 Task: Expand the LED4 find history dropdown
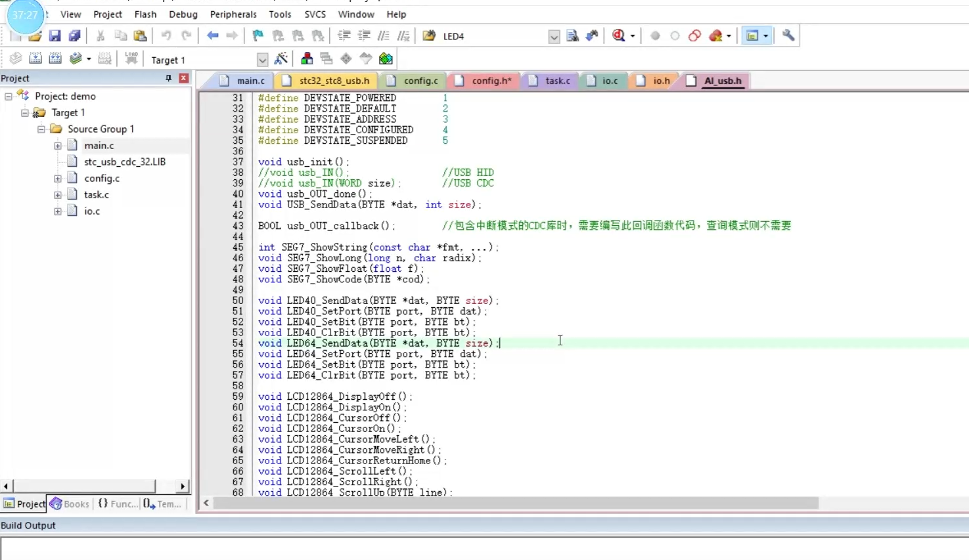point(554,37)
